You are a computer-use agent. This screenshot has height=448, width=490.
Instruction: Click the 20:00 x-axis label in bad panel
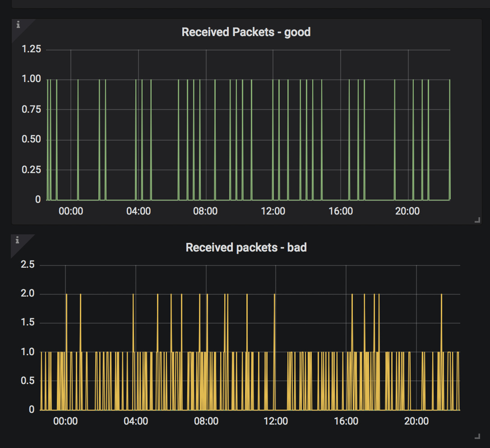(416, 421)
